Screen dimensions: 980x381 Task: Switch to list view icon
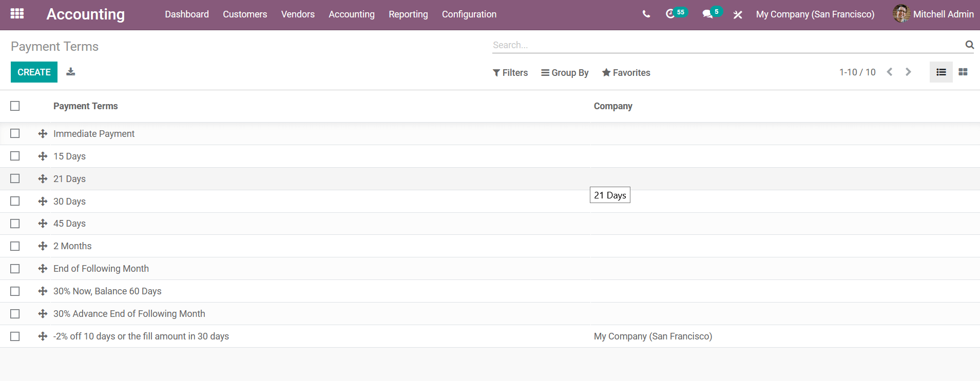coord(941,72)
